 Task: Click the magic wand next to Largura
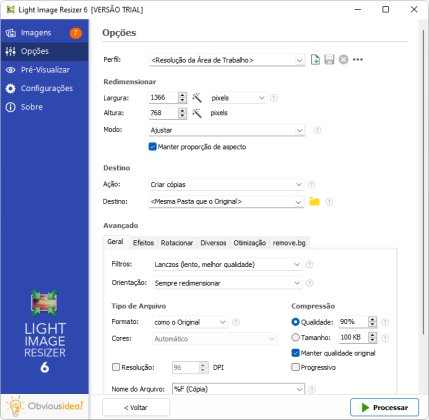pos(197,98)
